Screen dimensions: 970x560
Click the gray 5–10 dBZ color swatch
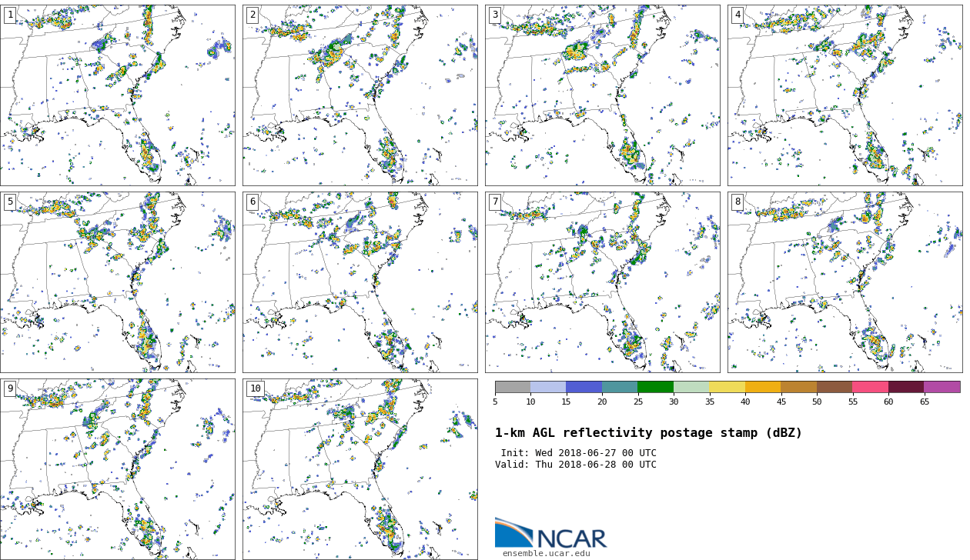513,387
